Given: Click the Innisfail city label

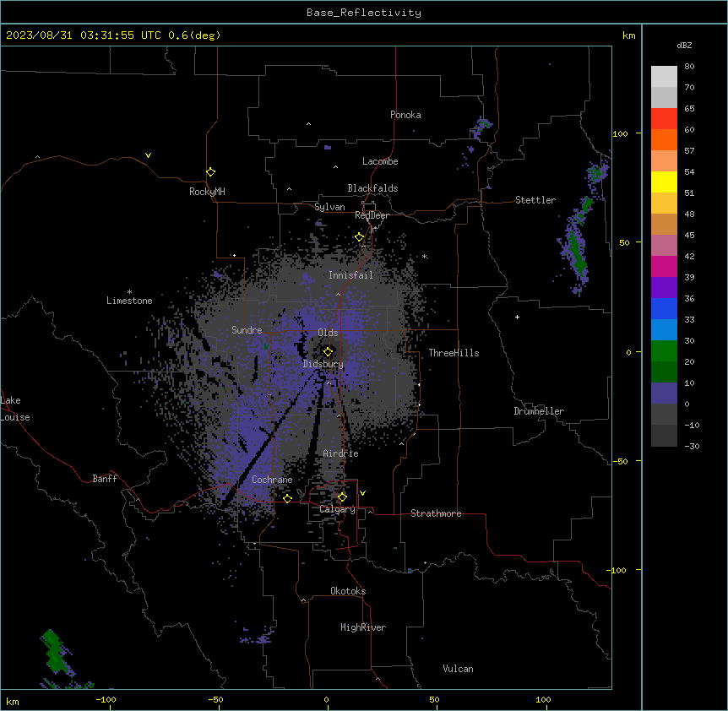Looking at the screenshot, I should pyautogui.click(x=350, y=275).
